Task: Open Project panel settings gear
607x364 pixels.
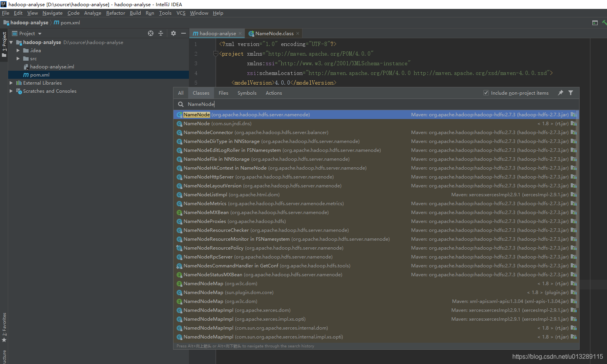Action: (173, 33)
